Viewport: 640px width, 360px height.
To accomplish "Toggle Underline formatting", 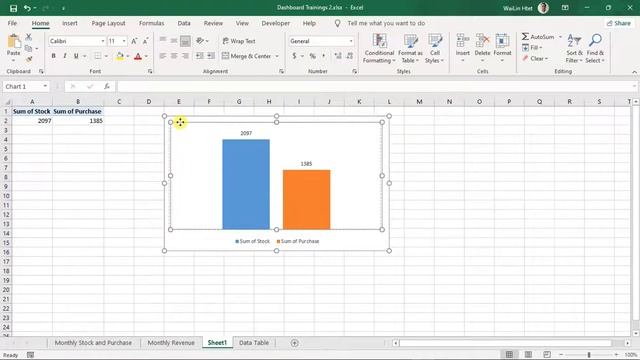I will coord(76,56).
